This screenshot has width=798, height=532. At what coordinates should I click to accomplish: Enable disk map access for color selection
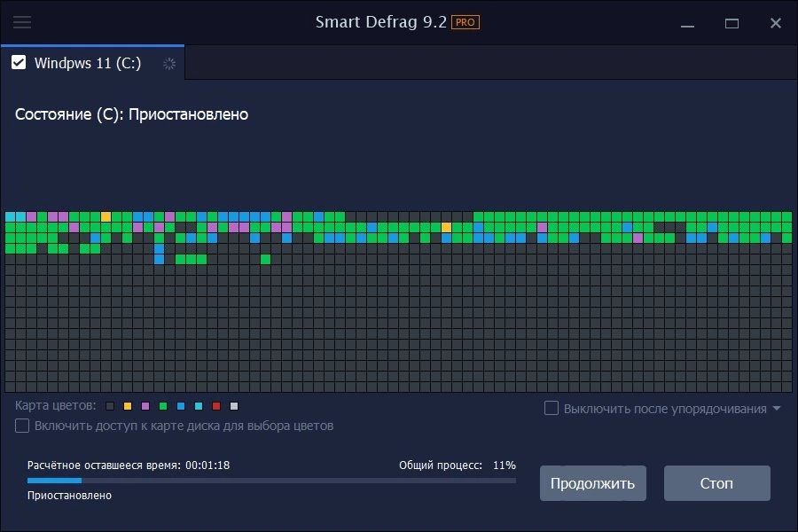22,426
